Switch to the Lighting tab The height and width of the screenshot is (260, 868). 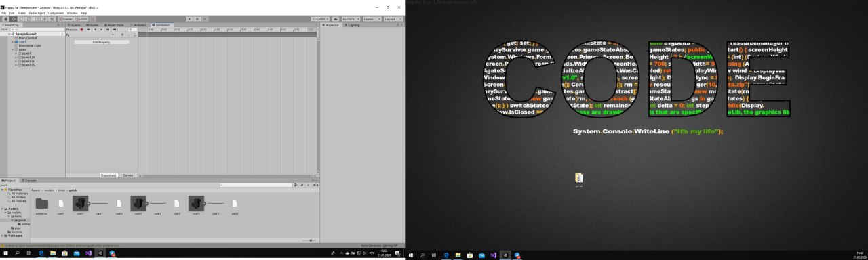pyautogui.click(x=352, y=25)
